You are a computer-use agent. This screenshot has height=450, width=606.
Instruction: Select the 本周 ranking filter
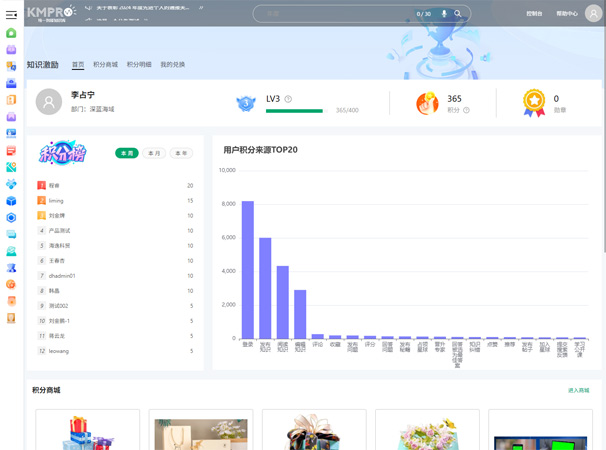tap(126, 153)
